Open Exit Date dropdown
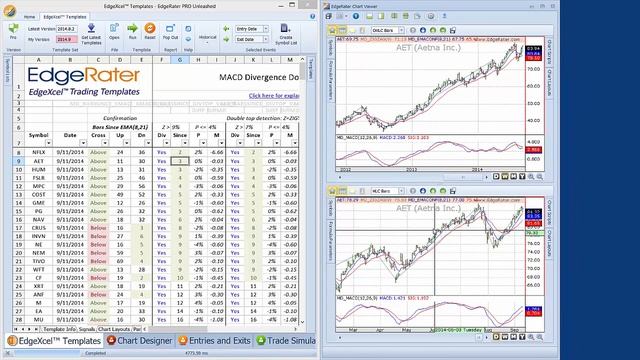The height and width of the screenshot is (360, 640). 266,39
